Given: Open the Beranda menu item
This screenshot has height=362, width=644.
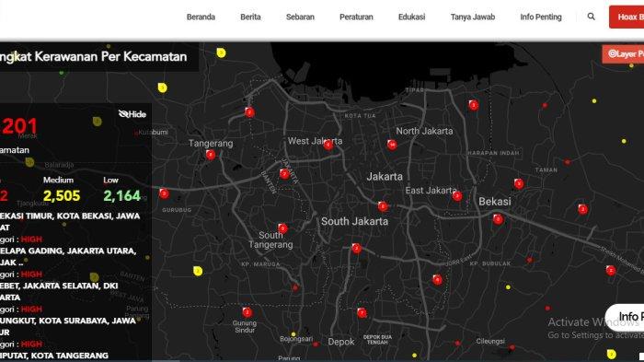Looking at the screenshot, I should [x=201, y=17].
